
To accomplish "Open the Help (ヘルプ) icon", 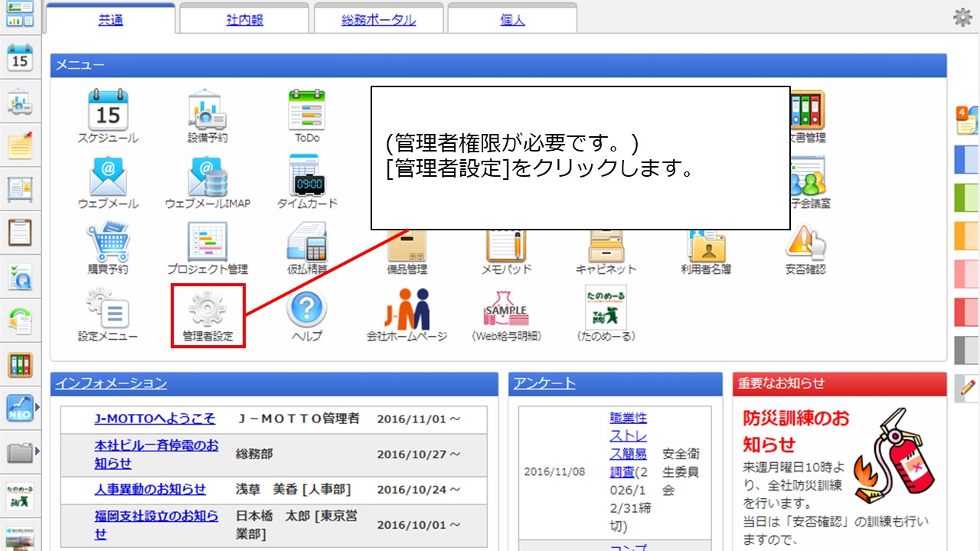I will 306,309.
